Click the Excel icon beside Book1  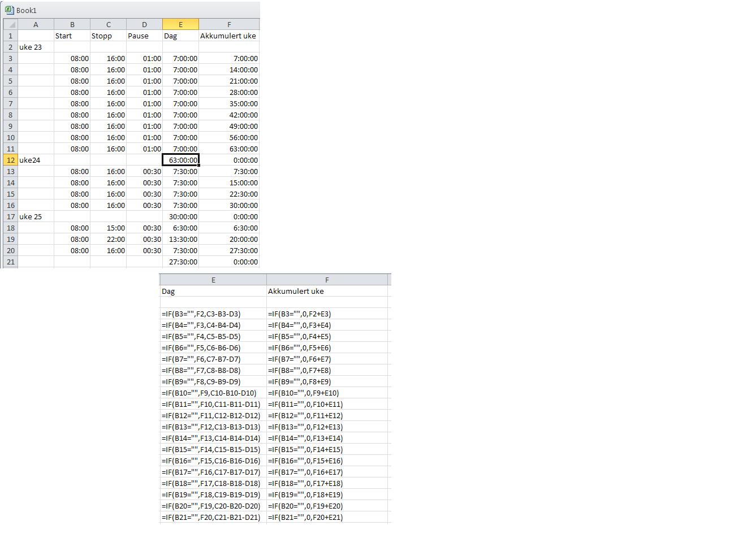pyautogui.click(x=10, y=10)
